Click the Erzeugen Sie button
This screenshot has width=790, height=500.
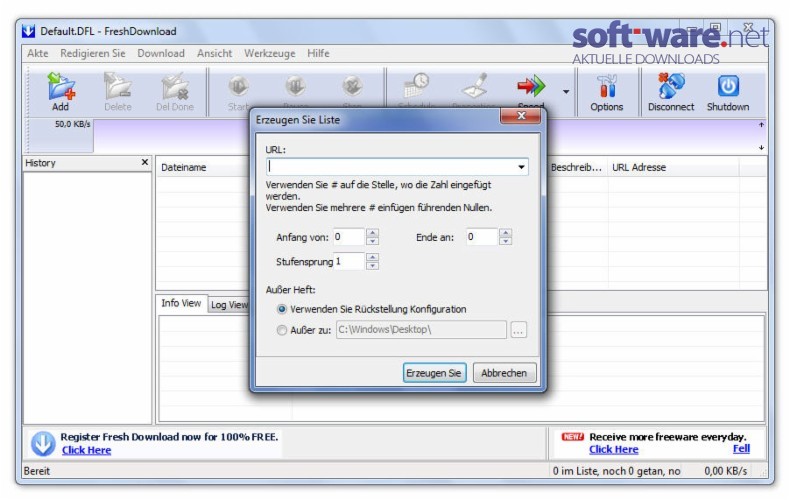434,373
